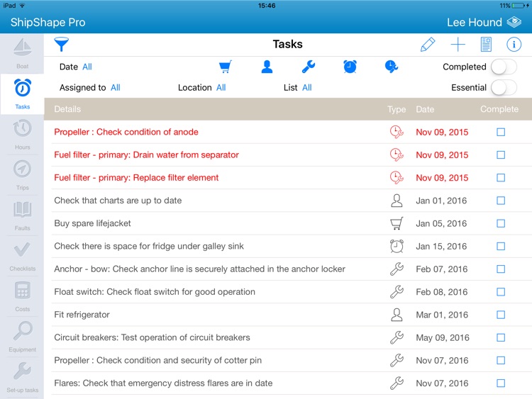
Task: Mark cotter pin task complete
Action: [x=501, y=360]
